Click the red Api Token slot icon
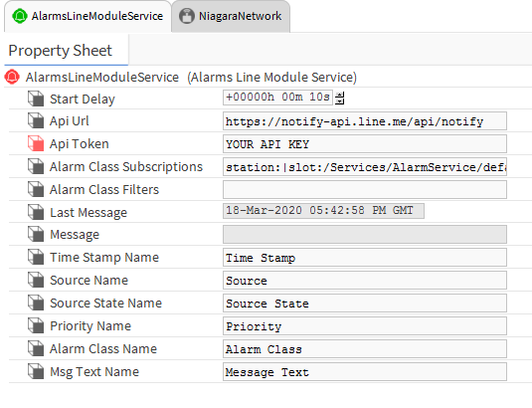 tap(36, 143)
